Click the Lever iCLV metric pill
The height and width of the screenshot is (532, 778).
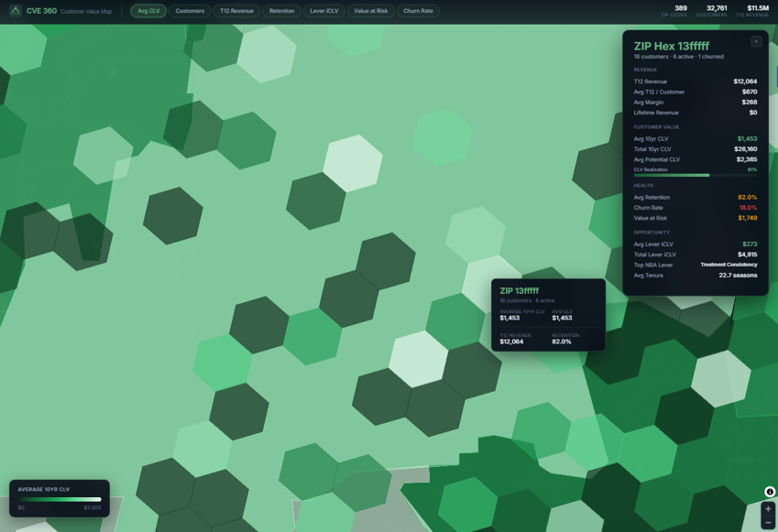pos(323,12)
